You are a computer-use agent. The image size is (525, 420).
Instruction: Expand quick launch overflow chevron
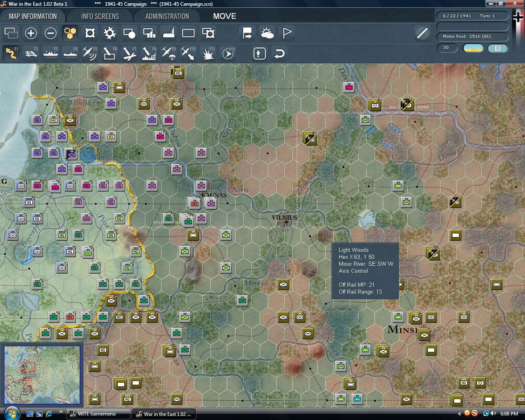click(61, 412)
